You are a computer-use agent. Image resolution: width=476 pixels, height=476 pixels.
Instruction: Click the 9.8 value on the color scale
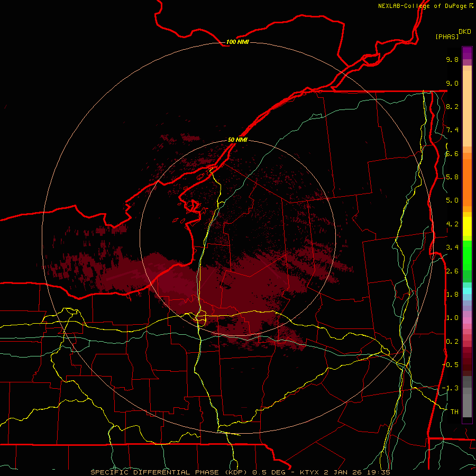452,59
